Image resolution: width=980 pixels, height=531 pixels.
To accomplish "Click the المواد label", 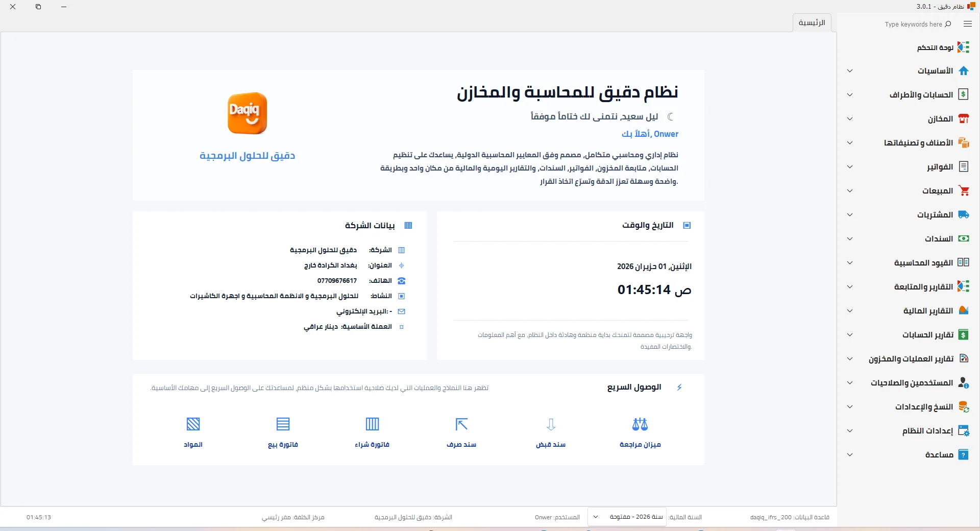I will pos(193,445).
